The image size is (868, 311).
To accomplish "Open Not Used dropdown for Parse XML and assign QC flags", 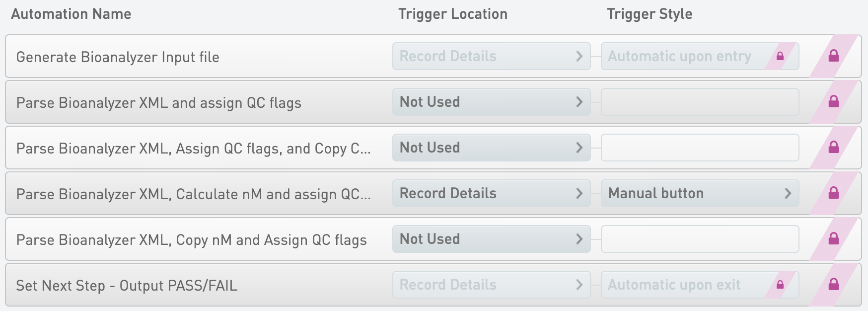I will [491, 102].
